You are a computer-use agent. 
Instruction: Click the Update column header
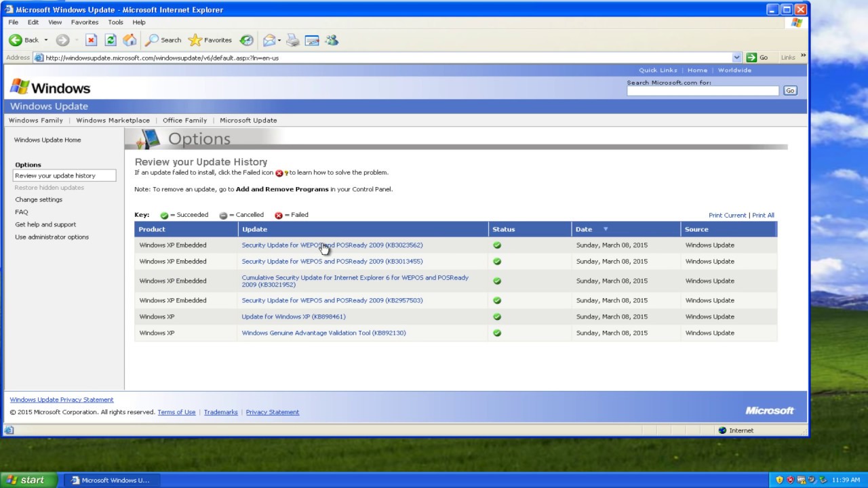click(363, 229)
